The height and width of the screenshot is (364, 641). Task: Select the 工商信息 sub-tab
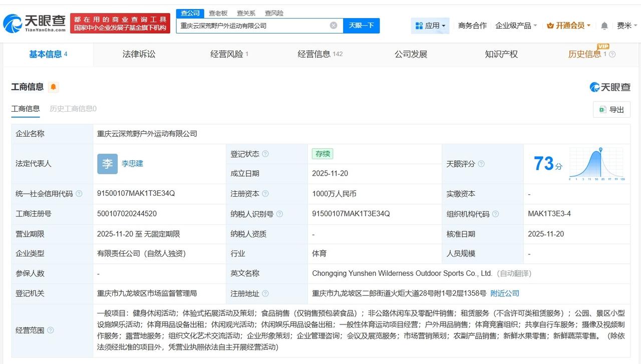[26, 109]
